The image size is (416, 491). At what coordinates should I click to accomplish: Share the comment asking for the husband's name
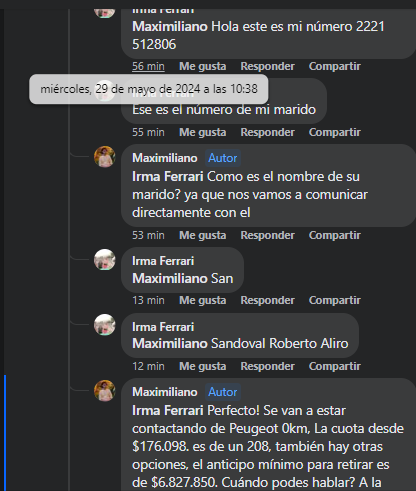coord(335,235)
